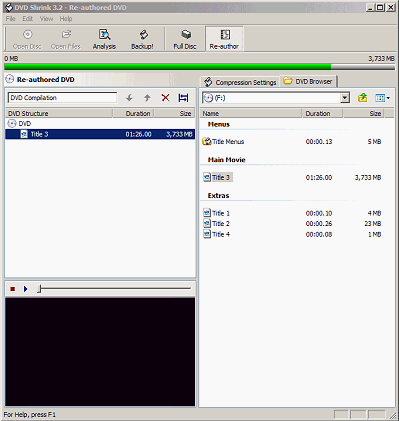Select Title 3 under Main Movie
The width and height of the screenshot is (399, 421).
click(221, 177)
